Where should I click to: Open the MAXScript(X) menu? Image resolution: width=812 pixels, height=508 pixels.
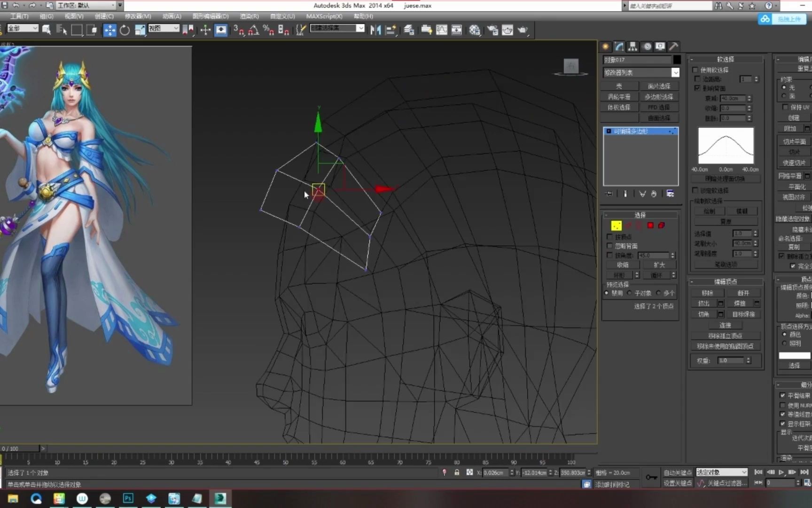click(323, 16)
